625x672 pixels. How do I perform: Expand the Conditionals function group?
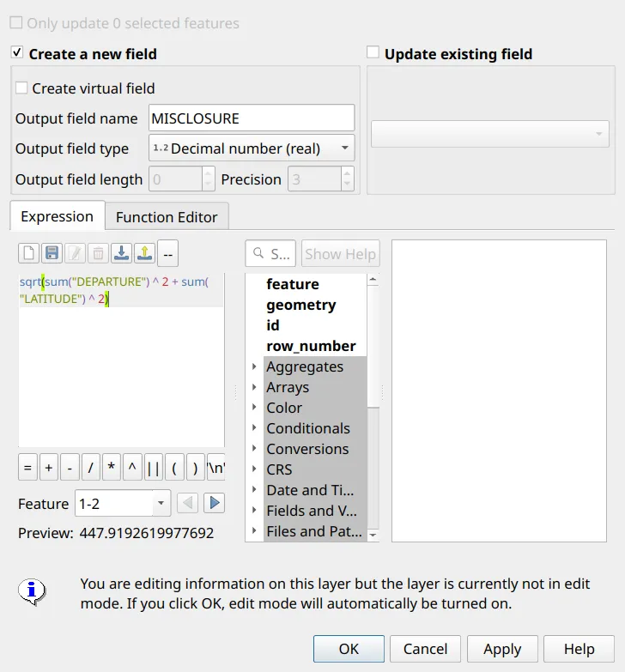[254, 427]
